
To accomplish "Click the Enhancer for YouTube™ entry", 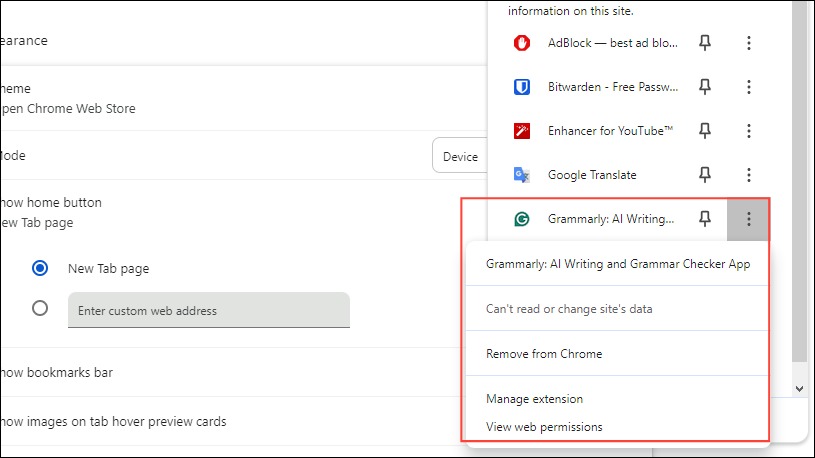I will pos(610,130).
